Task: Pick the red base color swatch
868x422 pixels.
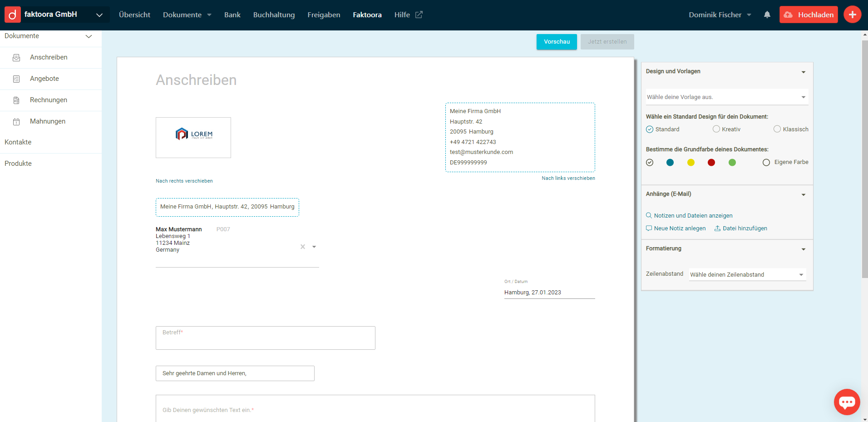Action: (711, 163)
